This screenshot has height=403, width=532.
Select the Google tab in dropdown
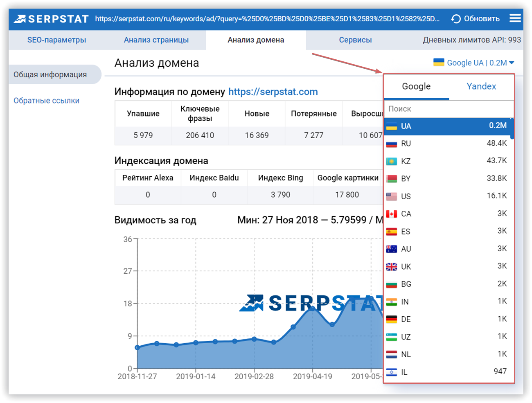416,86
